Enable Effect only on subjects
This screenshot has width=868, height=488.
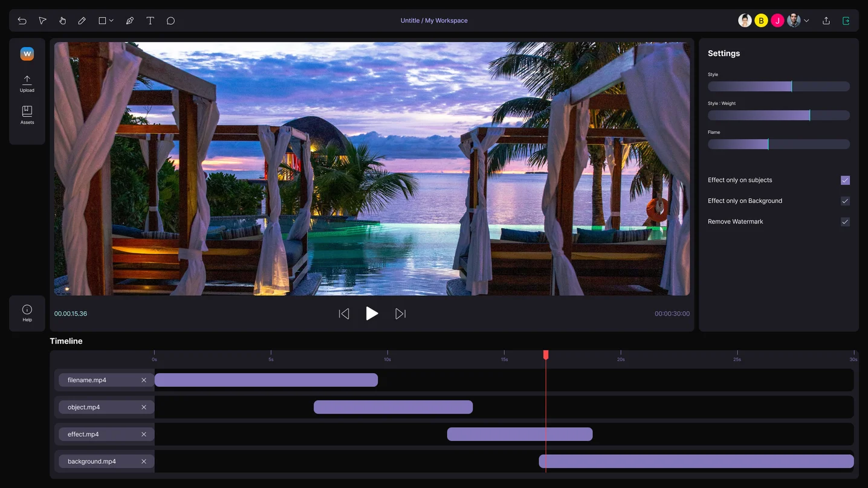pos(844,180)
